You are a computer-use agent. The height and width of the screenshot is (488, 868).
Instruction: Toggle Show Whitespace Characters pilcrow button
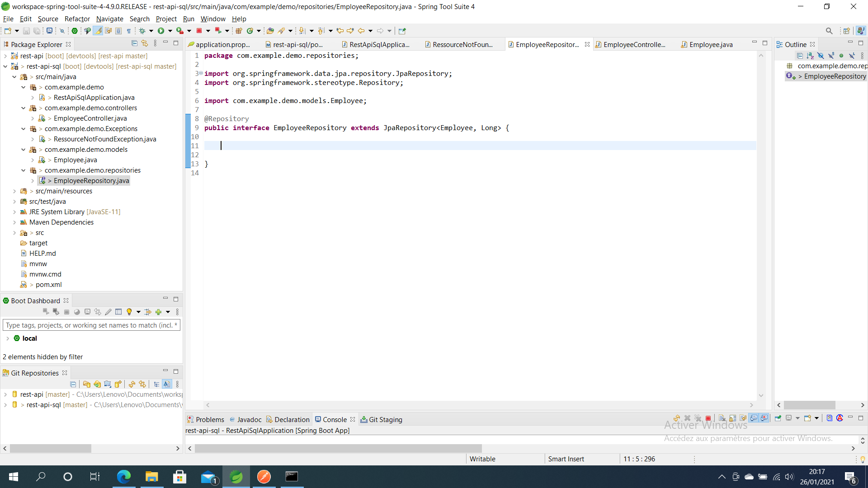tap(129, 31)
